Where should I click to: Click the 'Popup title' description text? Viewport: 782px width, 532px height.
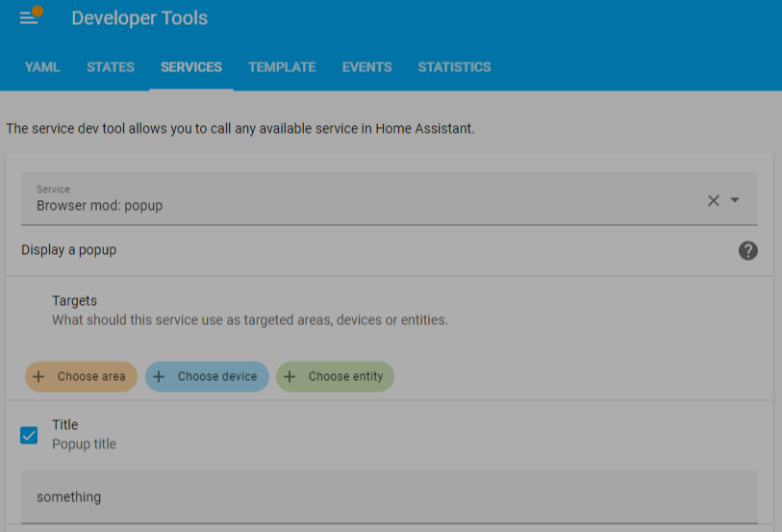click(84, 443)
